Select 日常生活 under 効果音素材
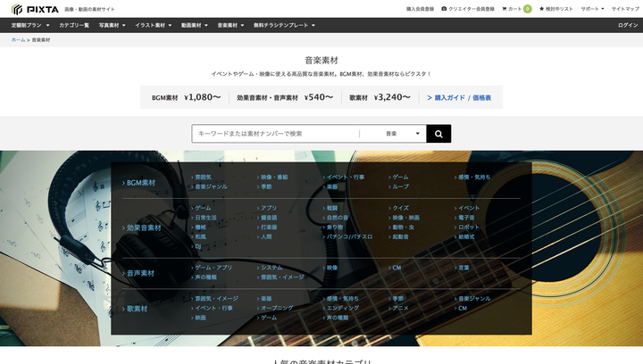Screen dimensions: 643x364 pos(204,218)
